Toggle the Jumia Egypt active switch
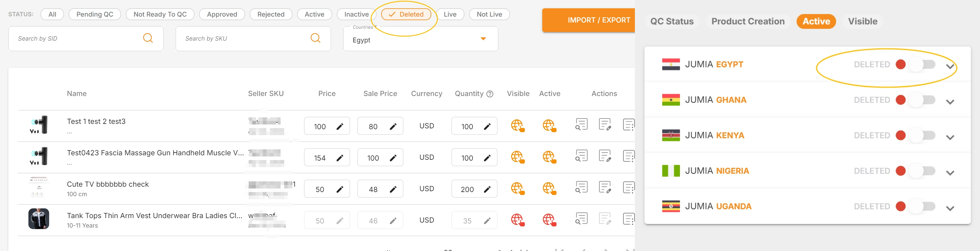980x251 pixels. pos(922,64)
